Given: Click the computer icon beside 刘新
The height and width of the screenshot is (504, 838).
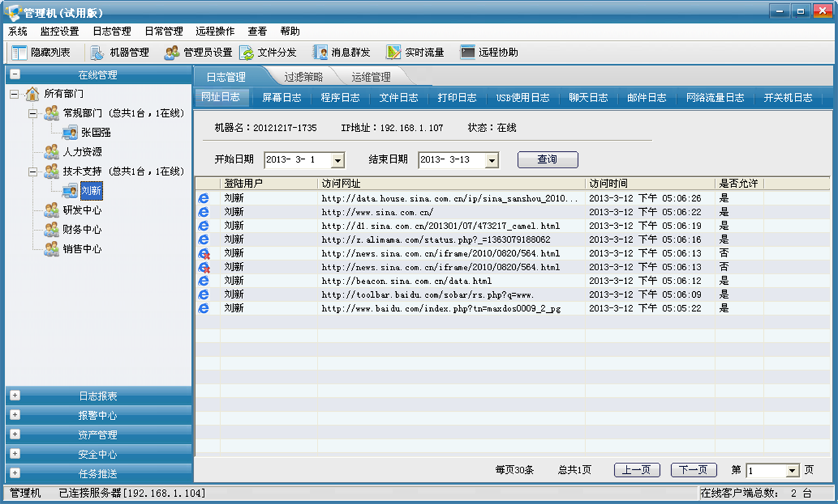Looking at the screenshot, I should [69, 191].
